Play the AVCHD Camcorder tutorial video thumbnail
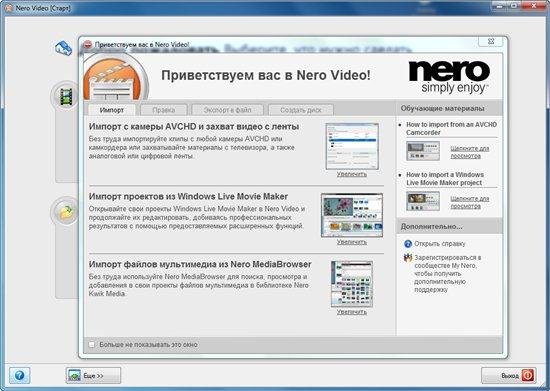The width and height of the screenshot is (550, 391). [x=423, y=151]
